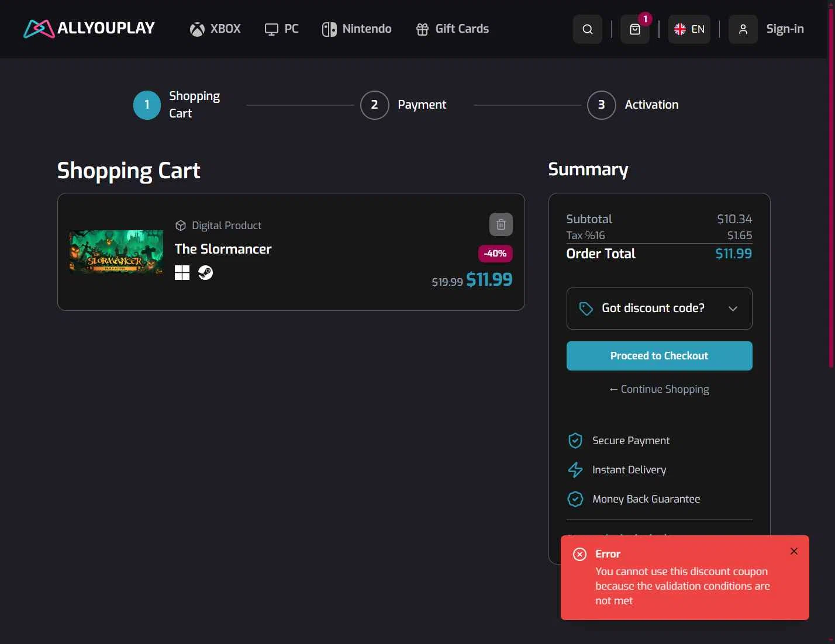Click the discount tag icon
The image size is (835, 644).
click(x=586, y=309)
